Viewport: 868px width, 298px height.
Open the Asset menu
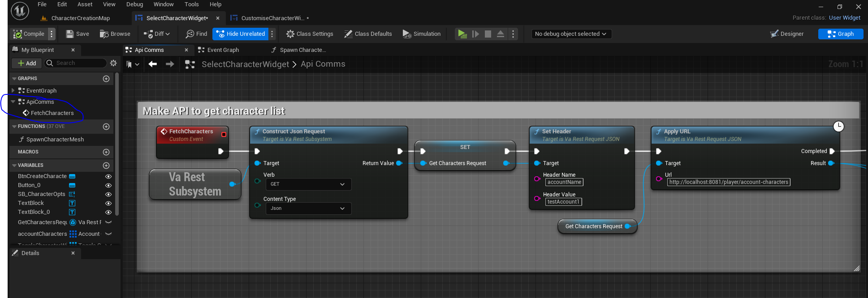click(x=85, y=4)
